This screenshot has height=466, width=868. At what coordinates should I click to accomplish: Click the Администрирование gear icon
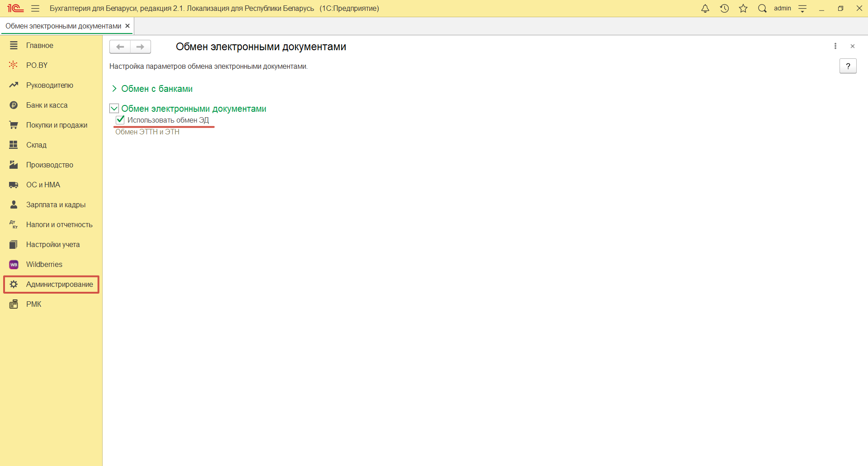pos(14,284)
